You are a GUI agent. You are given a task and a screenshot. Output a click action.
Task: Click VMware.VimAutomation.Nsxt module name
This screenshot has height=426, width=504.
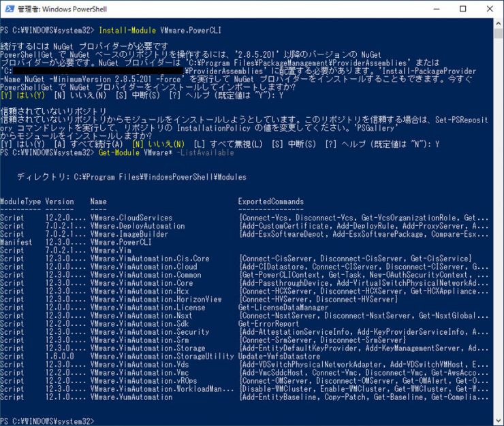tap(142, 316)
